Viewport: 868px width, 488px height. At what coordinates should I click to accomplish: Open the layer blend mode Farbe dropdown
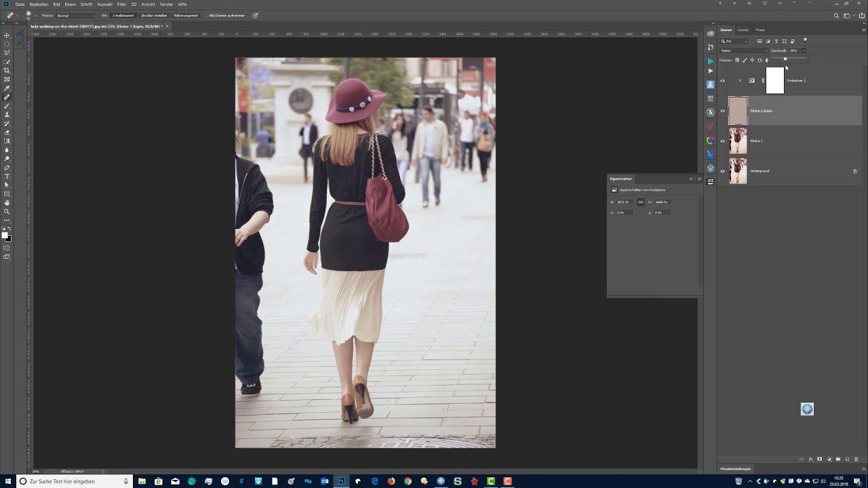pos(744,51)
